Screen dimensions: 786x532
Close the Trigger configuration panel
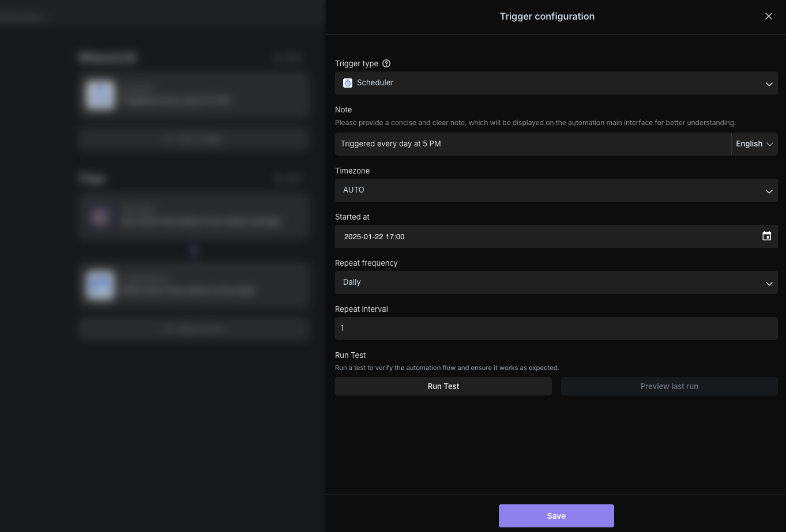tap(768, 16)
